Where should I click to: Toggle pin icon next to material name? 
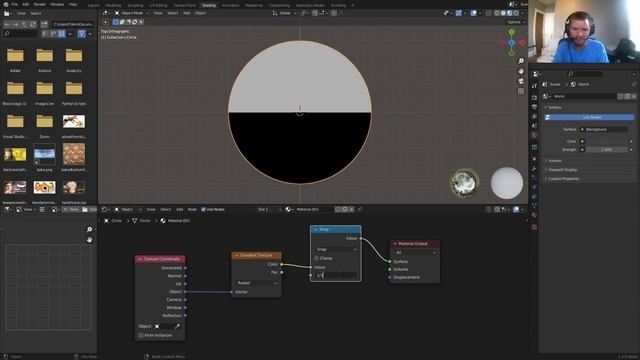coord(360,209)
